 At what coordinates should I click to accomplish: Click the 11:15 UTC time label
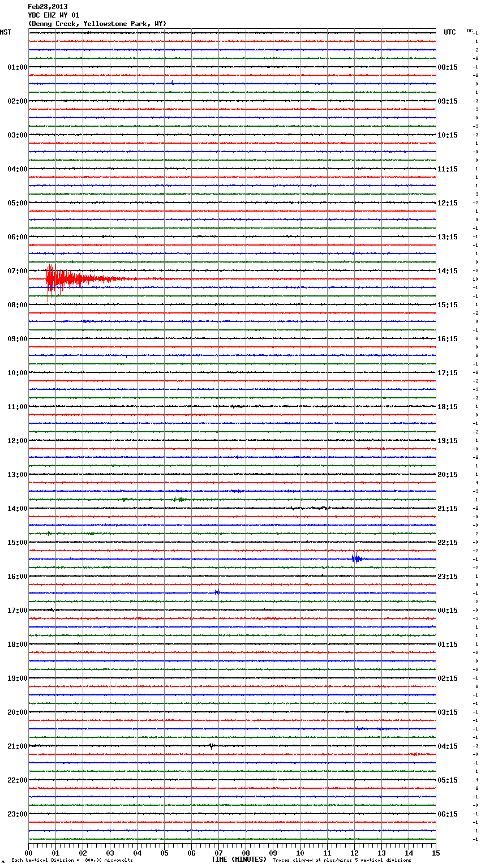[448, 169]
